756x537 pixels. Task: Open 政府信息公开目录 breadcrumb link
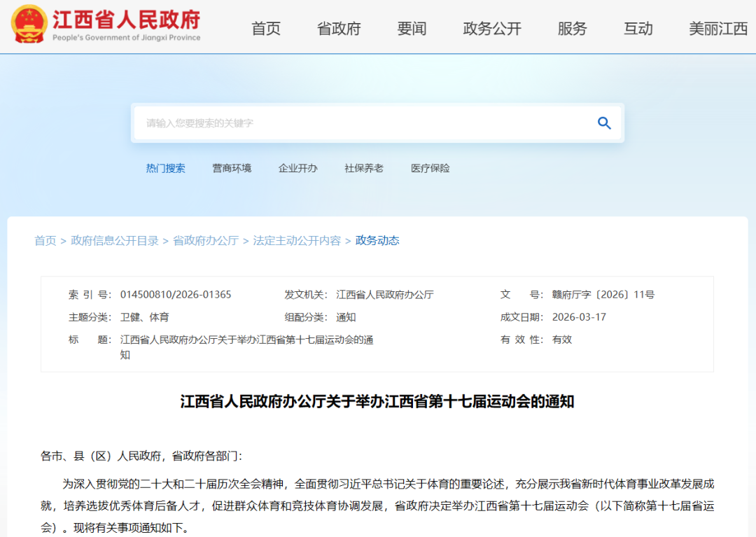(x=115, y=241)
